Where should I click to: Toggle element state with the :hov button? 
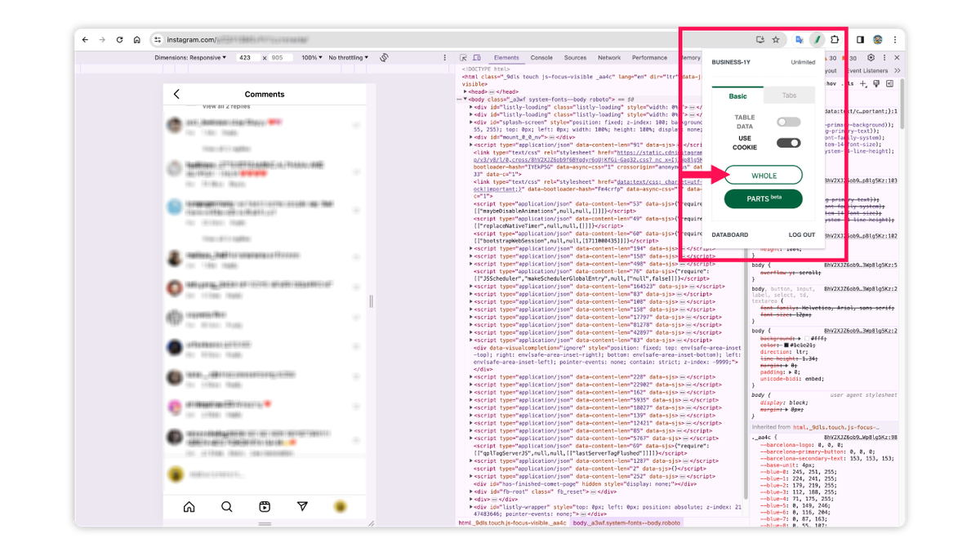click(833, 84)
